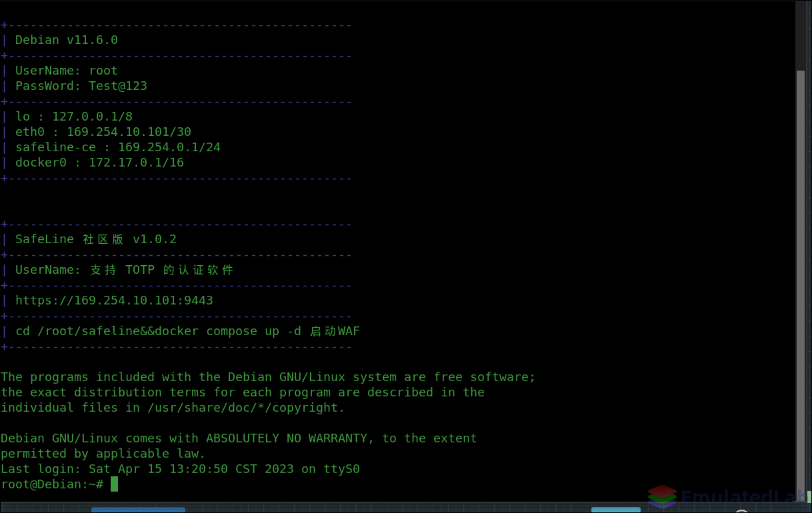Click the 'Last login: Sat Apr 15' line

(x=180, y=469)
